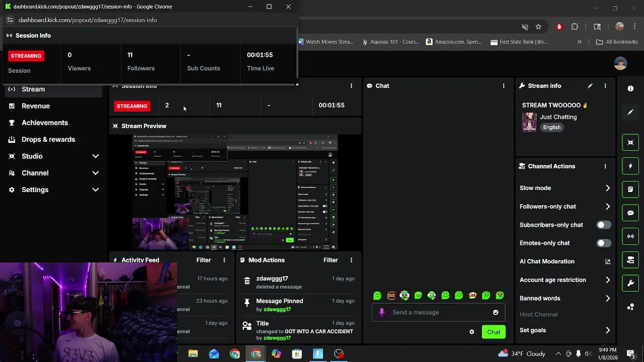This screenshot has height=362, width=644.
Task: Click the Send a message input field
Action: (x=438, y=312)
